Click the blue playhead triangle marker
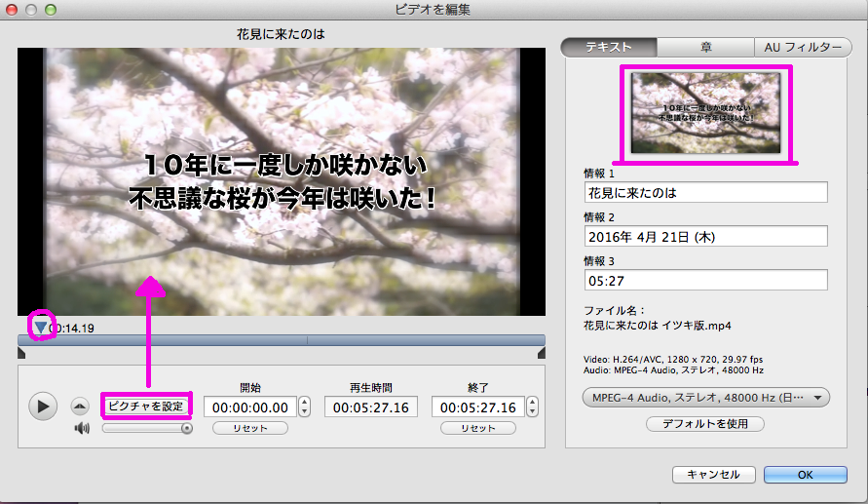 tap(40, 328)
